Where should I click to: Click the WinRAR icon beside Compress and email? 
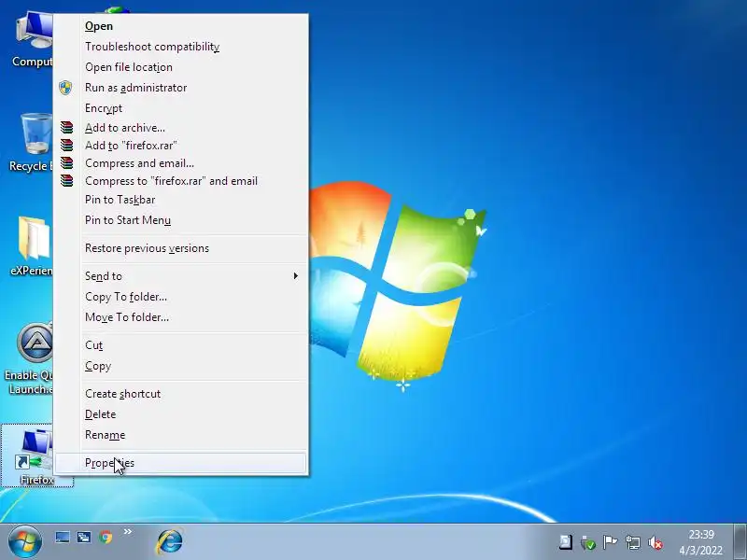[66, 162]
